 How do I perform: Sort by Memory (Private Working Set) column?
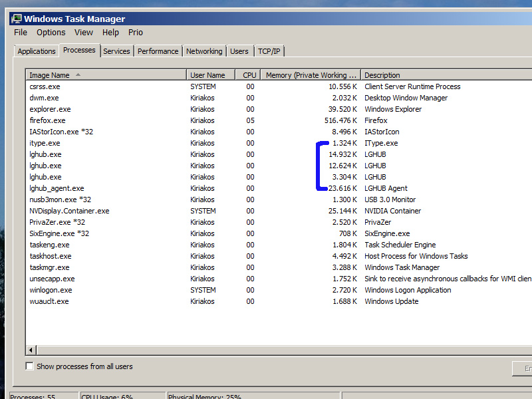[311, 75]
